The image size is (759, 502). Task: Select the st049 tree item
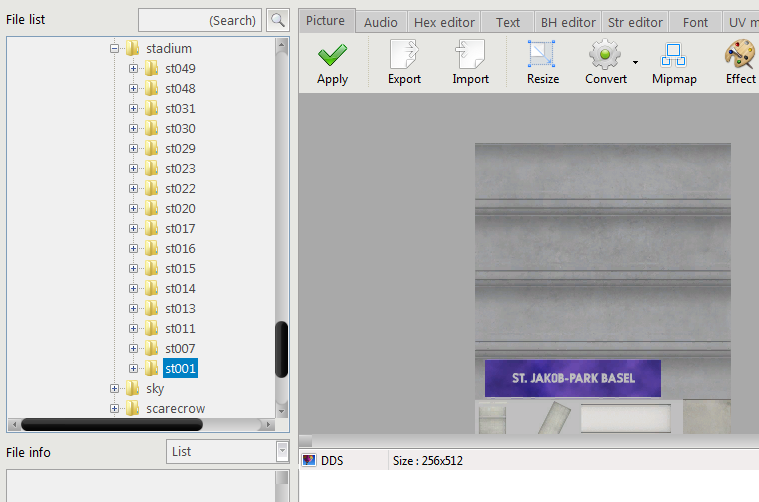tap(180, 69)
